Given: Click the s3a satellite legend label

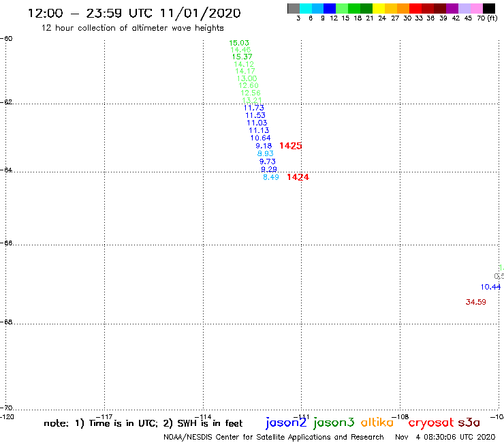Looking at the screenshot, I should (x=469, y=423).
